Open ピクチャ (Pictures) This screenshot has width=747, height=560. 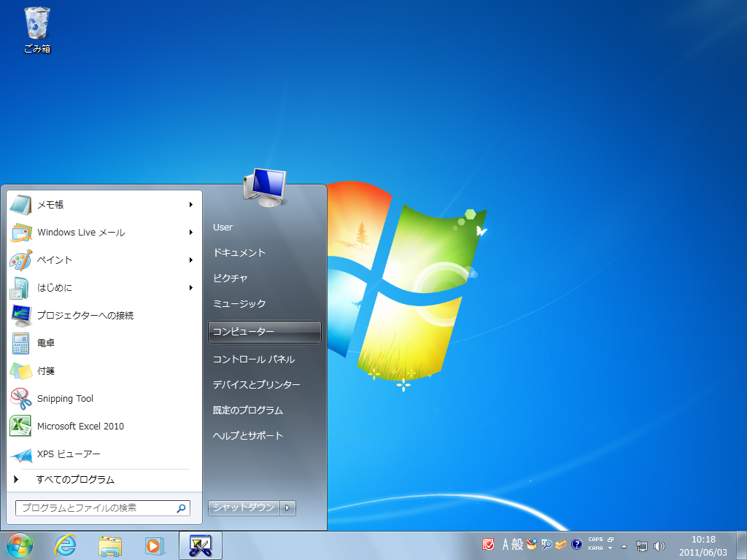265,278
